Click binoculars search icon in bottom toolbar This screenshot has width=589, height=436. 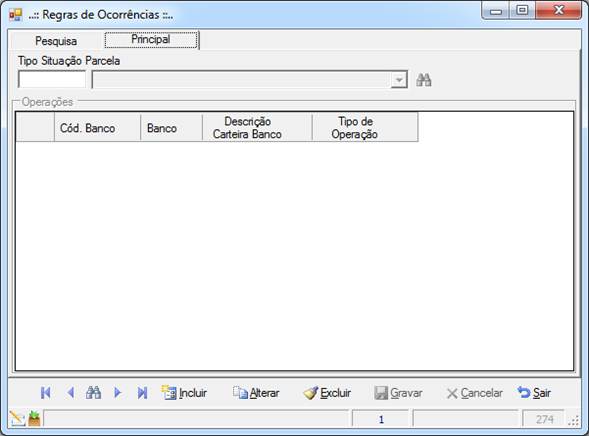(93, 393)
